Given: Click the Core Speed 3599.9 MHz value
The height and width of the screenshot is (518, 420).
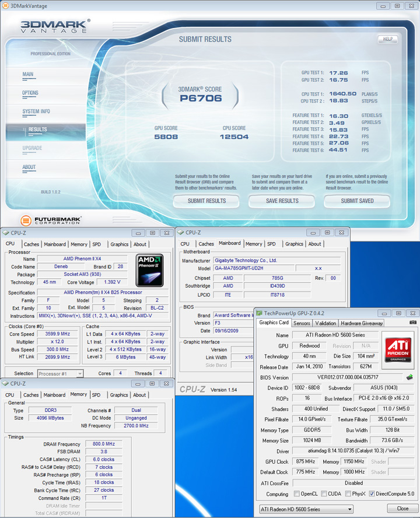Looking at the screenshot, I should click(58, 334).
